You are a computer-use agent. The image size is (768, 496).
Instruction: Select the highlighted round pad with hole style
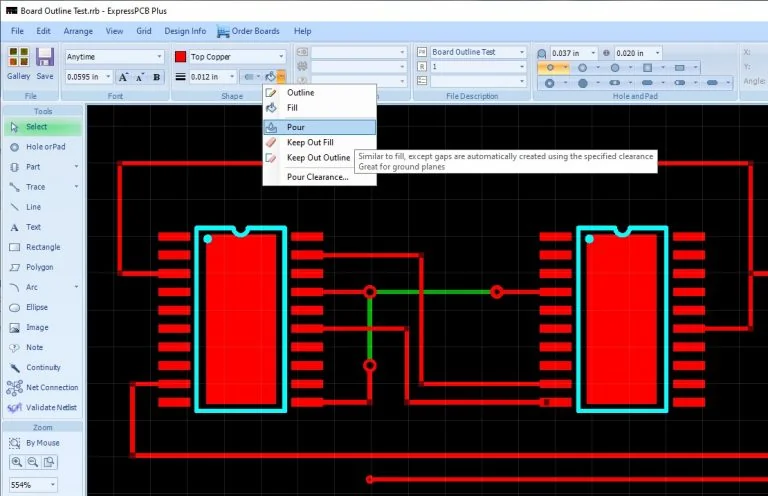(x=550, y=68)
